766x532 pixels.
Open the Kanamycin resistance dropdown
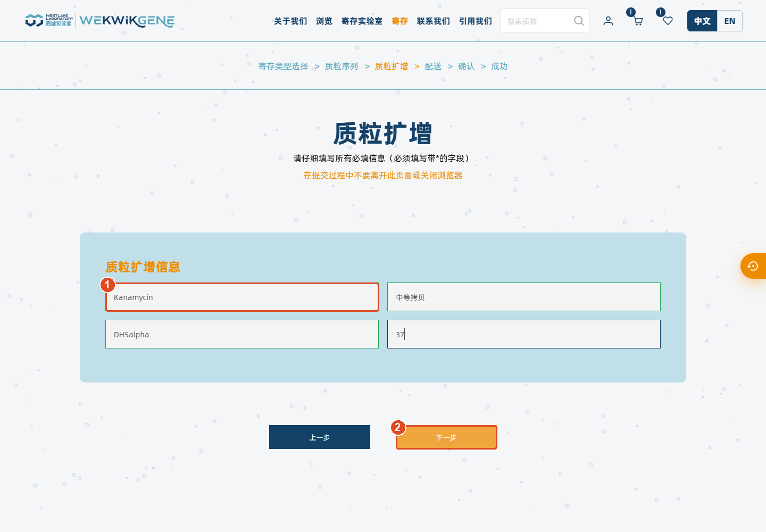pyautogui.click(x=242, y=297)
